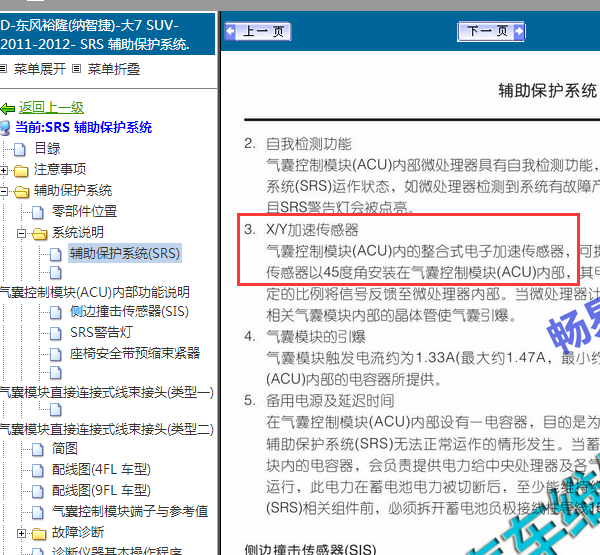Click icon beside 当前:SRS 辅助保护系统
The image size is (600, 555).
click(x=5, y=128)
